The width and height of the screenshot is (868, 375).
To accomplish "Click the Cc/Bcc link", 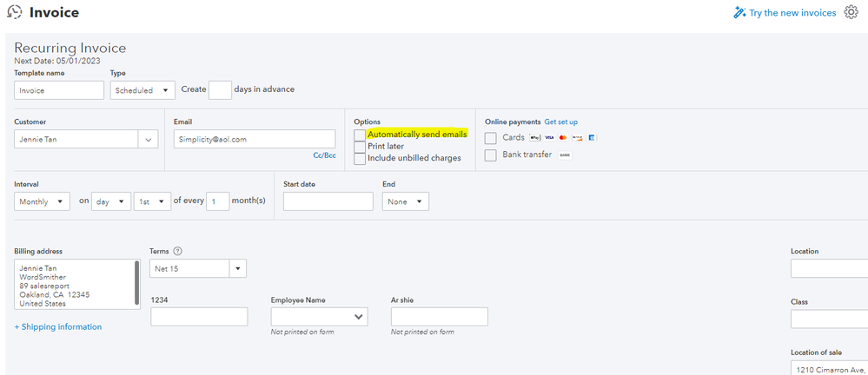I will click(324, 155).
